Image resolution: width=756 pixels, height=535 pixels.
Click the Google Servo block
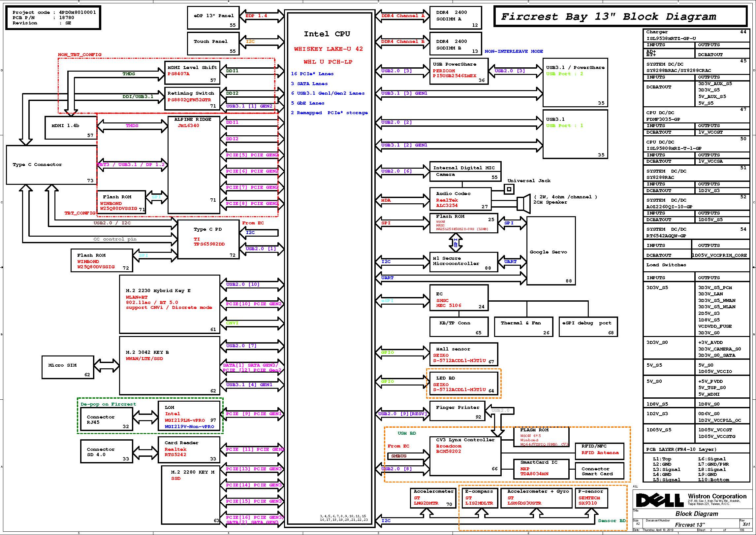pyautogui.click(x=551, y=251)
